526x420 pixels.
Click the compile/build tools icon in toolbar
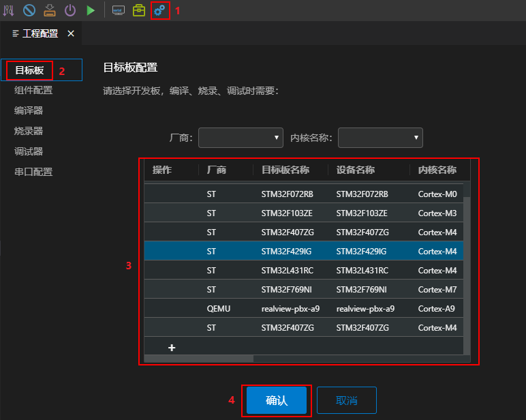[8, 10]
